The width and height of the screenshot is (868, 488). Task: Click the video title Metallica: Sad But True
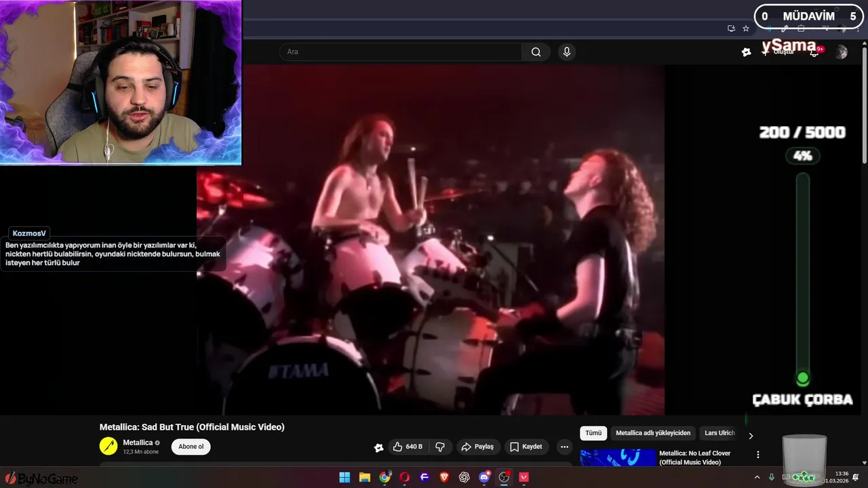point(192,427)
